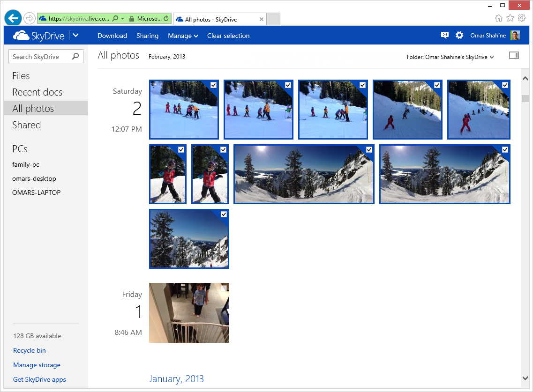
Task: Click the browser back navigation arrow
Action: (13, 18)
